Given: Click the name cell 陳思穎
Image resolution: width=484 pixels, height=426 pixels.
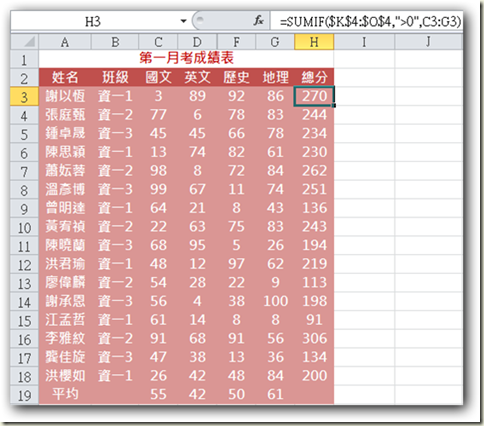Looking at the screenshot, I should tap(65, 152).
